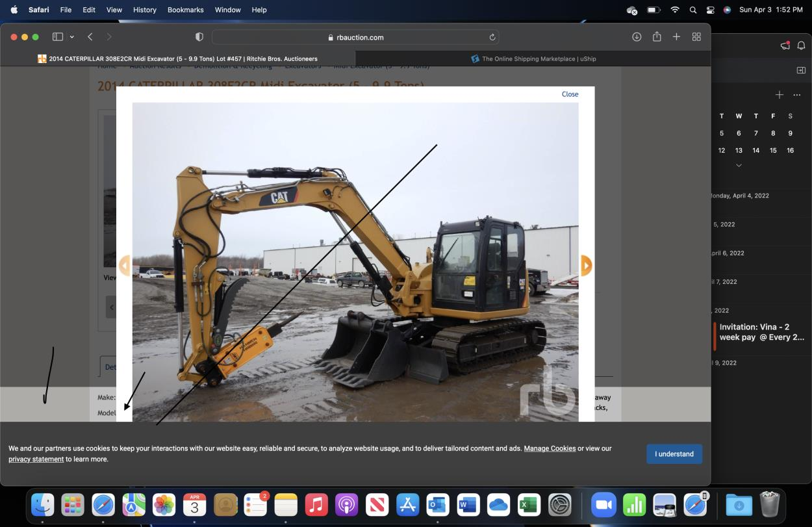
Task: Open the Window menu
Action: tap(228, 10)
